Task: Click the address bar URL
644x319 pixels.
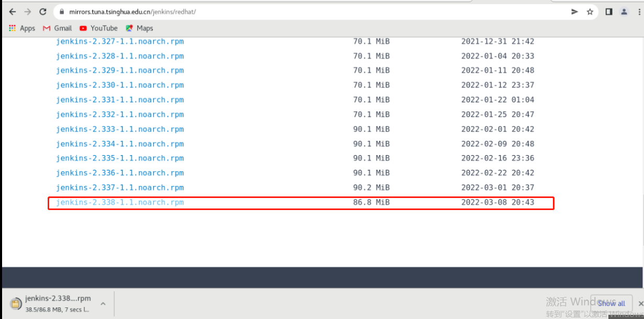Action: click(x=132, y=12)
